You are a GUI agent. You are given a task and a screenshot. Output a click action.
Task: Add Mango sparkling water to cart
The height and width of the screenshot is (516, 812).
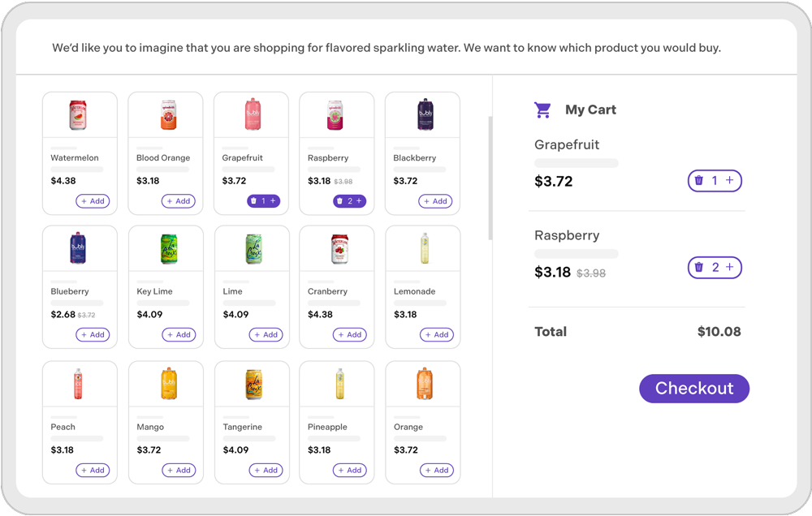(179, 470)
